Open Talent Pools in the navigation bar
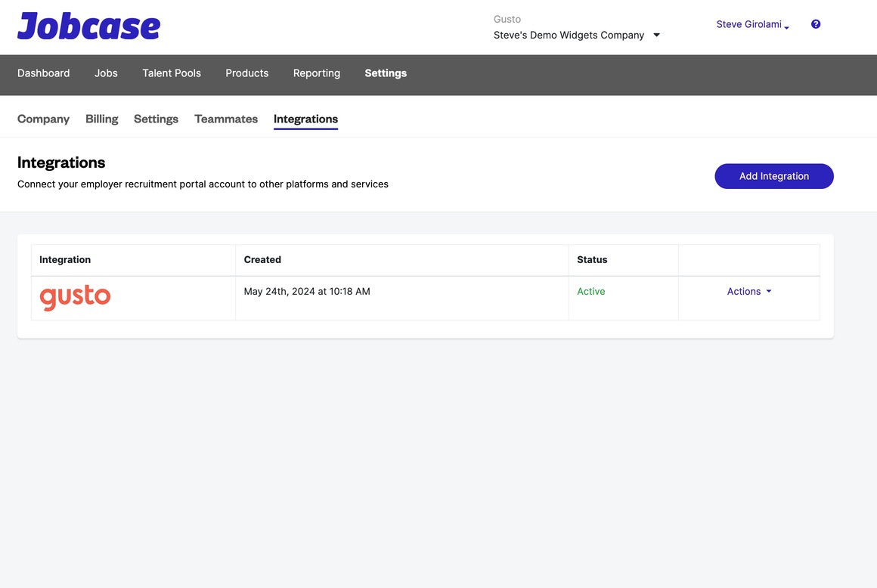 tap(172, 73)
